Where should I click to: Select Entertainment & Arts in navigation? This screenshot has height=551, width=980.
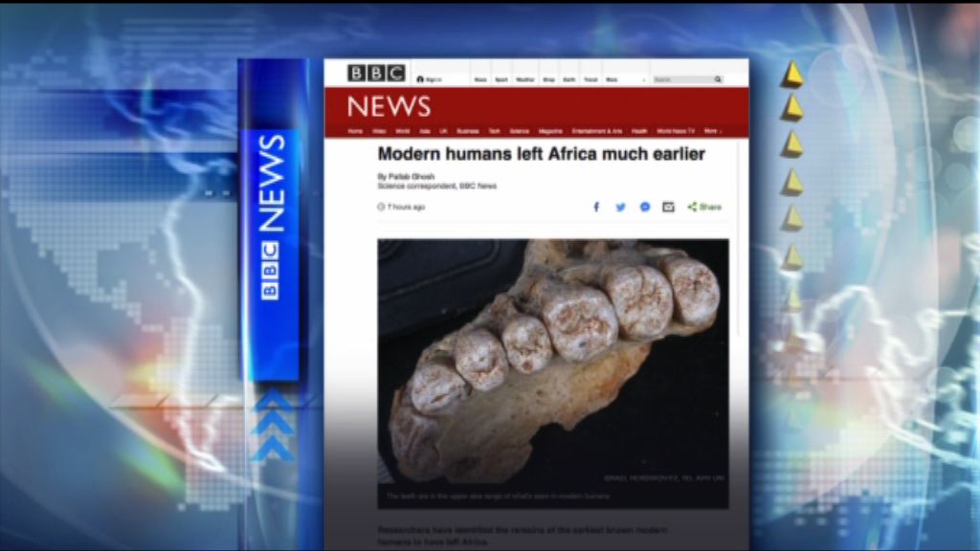[597, 131]
